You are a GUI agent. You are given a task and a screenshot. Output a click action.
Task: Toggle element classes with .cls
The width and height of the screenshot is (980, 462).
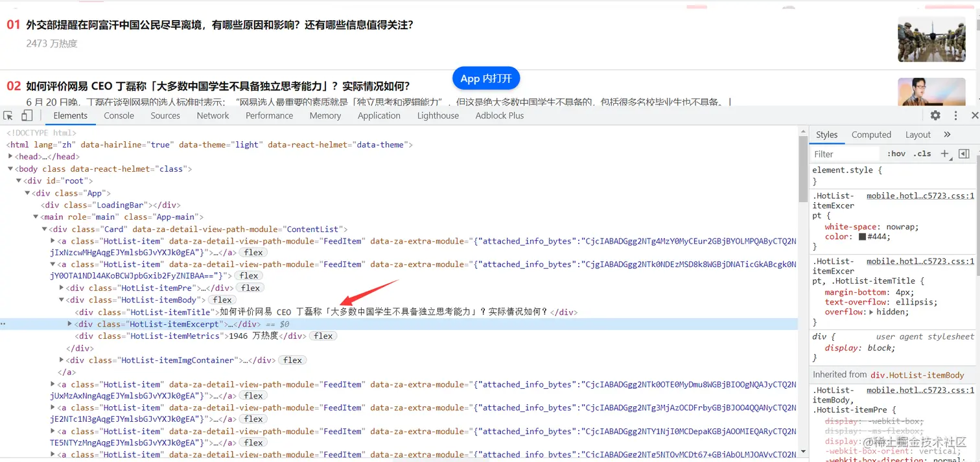923,154
